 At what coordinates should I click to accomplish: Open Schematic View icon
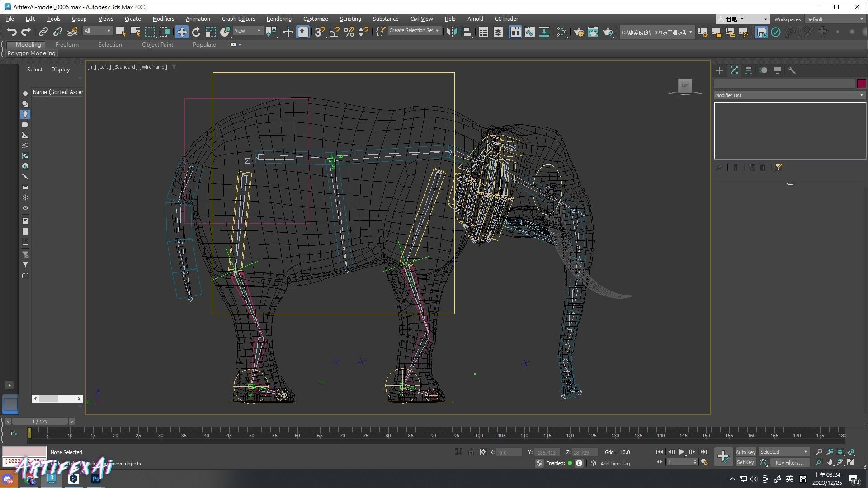pyautogui.click(x=544, y=32)
